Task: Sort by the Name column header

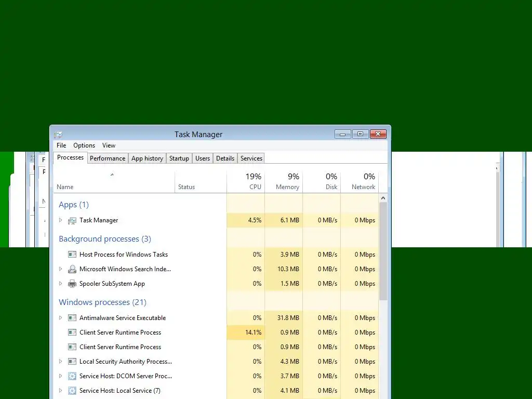Action: [x=114, y=182]
